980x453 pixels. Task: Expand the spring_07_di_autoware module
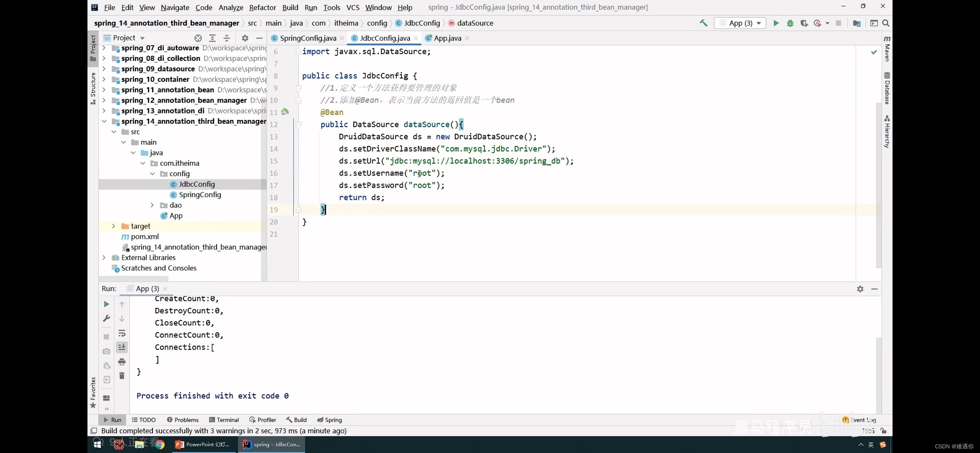pyautogui.click(x=104, y=48)
